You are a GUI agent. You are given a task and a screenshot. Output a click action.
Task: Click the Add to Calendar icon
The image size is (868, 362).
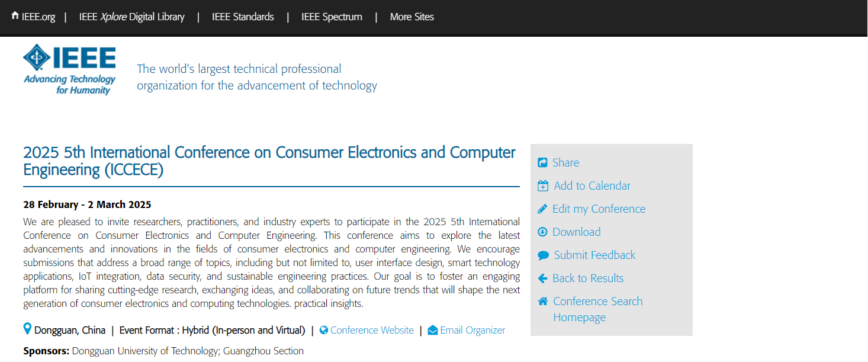click(x=543, y=185)
